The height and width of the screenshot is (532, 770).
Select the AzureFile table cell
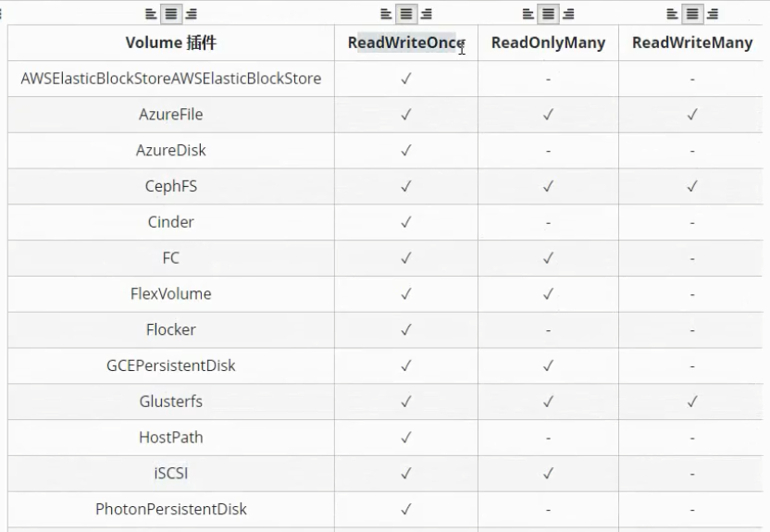click(x=171, y=115)
